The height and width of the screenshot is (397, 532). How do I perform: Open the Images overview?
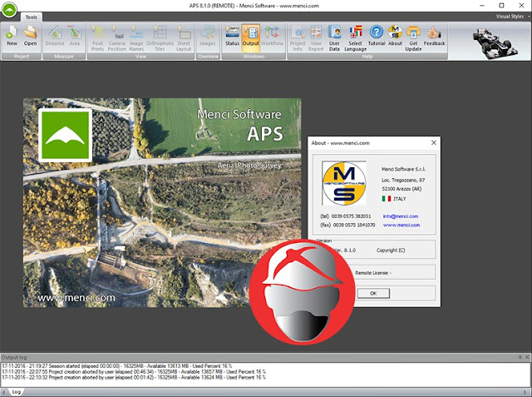tap(208, 36)
